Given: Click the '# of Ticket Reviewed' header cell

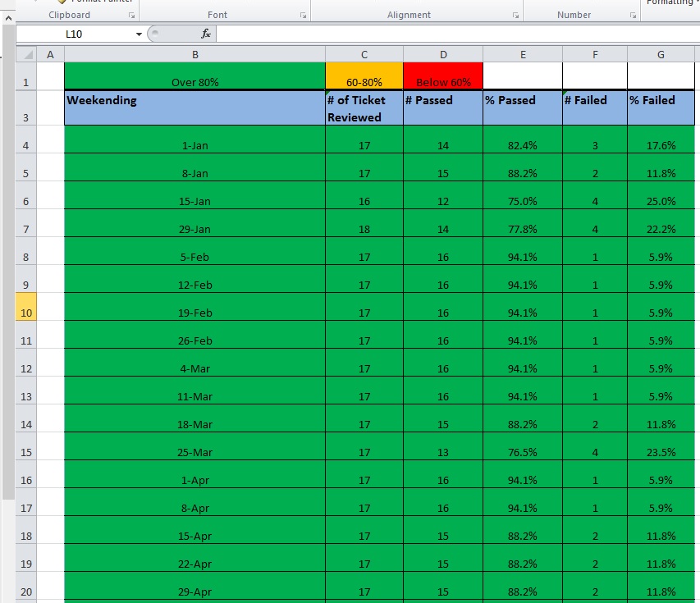Looking at the screenshot, I should coord(364,108).
